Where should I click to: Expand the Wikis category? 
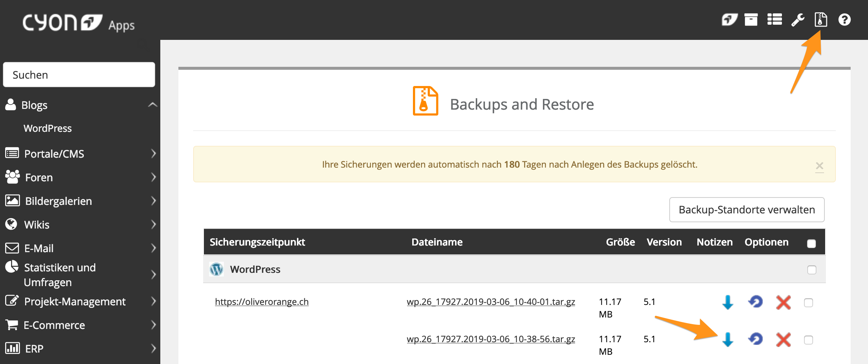[x=154, y=224]
